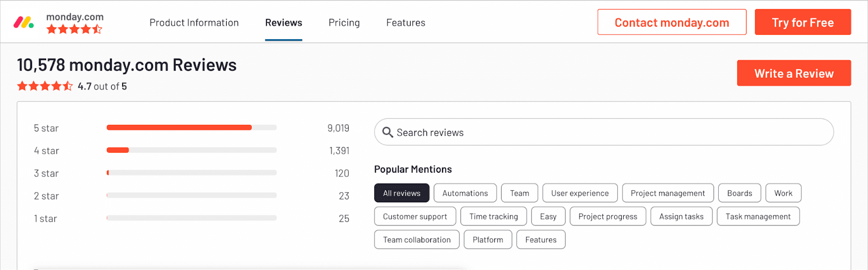Click the Write a Review button
The height and width of the screenshot is (270, 868).
coord(794,73)
